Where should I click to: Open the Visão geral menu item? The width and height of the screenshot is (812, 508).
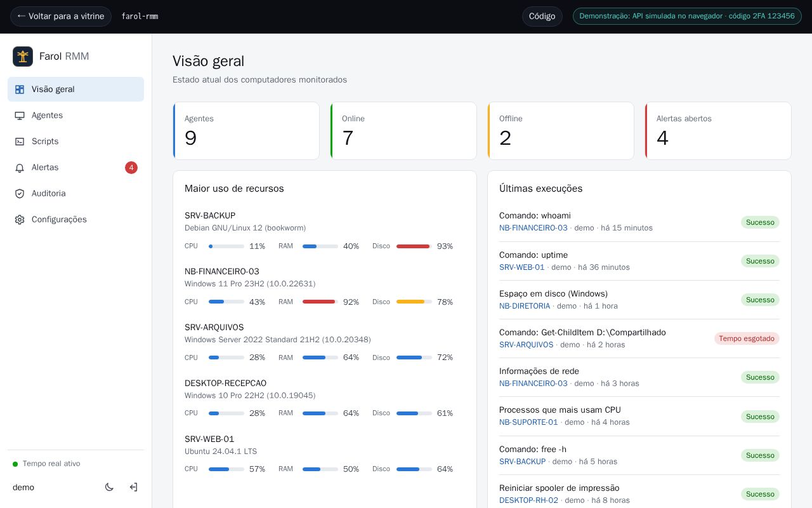click(x=75, y=90)
